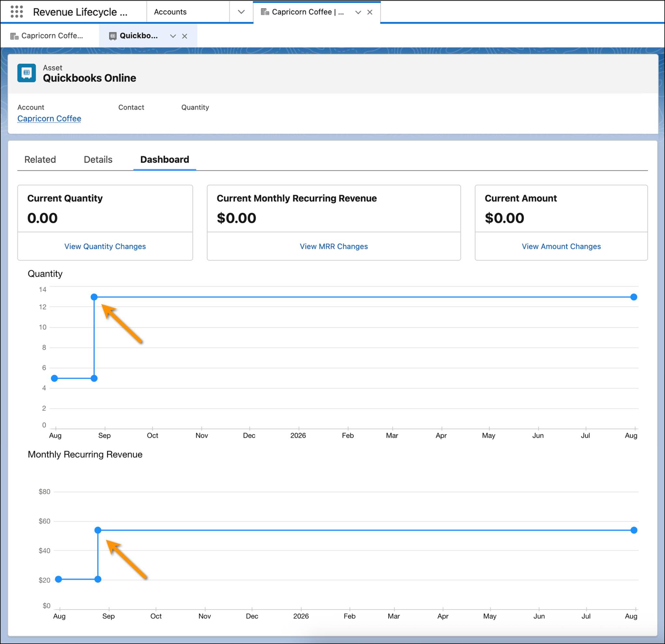Click the Quantity chart point at 5 before September
The width and height of the screenshot is (665, 644).
point(94,378)
